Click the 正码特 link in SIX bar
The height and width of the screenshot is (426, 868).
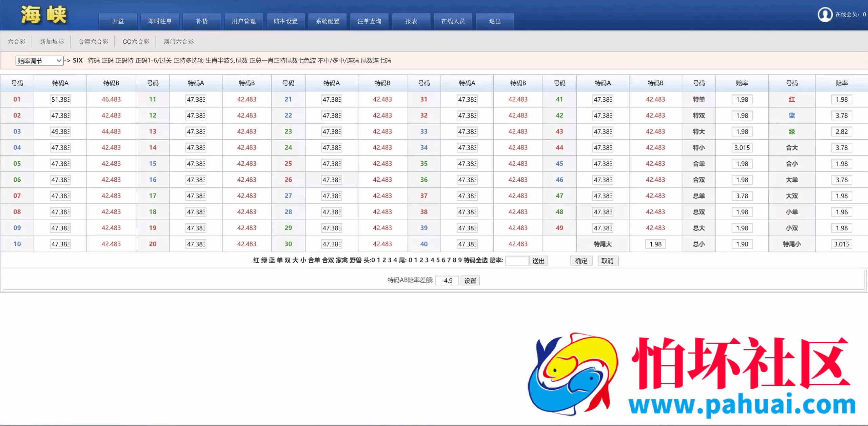click(124, 61)
